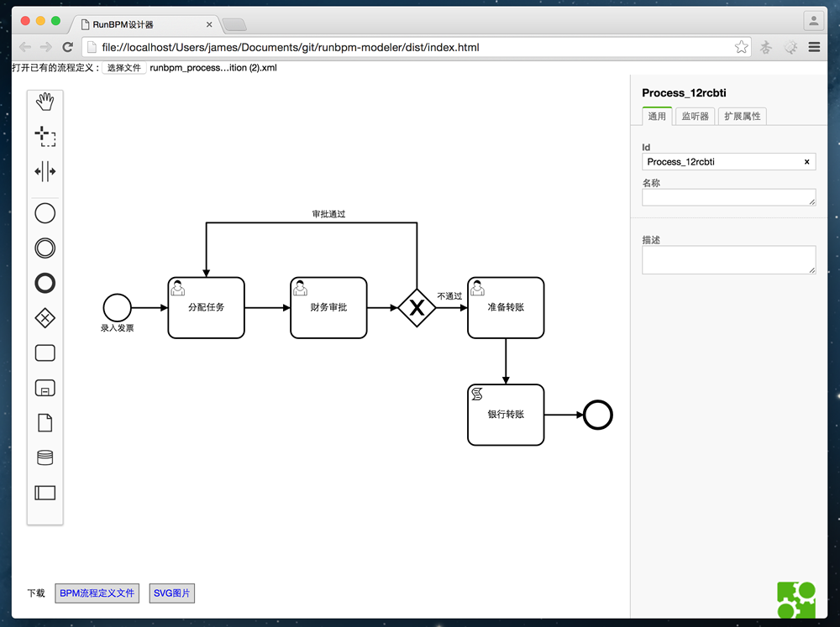Select the intermediate event palette icon
The image size is (840, 627).
click(x=45, y=248)
